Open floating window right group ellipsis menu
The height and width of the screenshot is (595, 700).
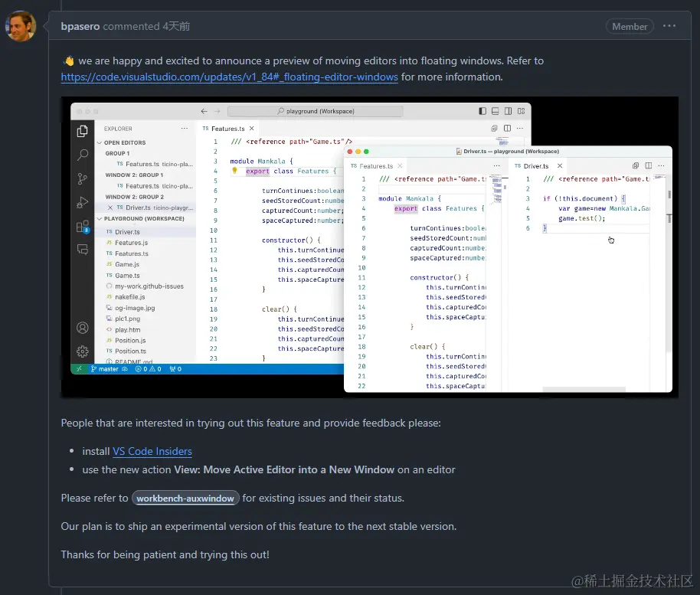(661, 165)
